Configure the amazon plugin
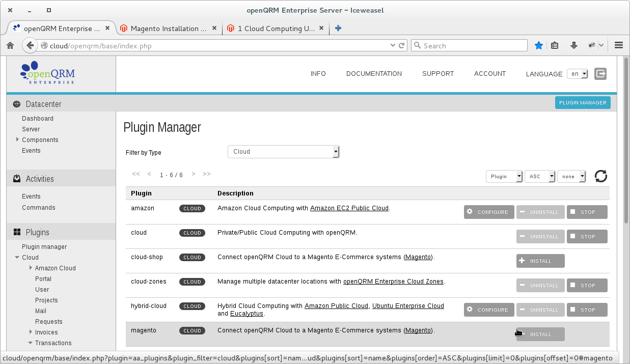 [x=489, y=212]
